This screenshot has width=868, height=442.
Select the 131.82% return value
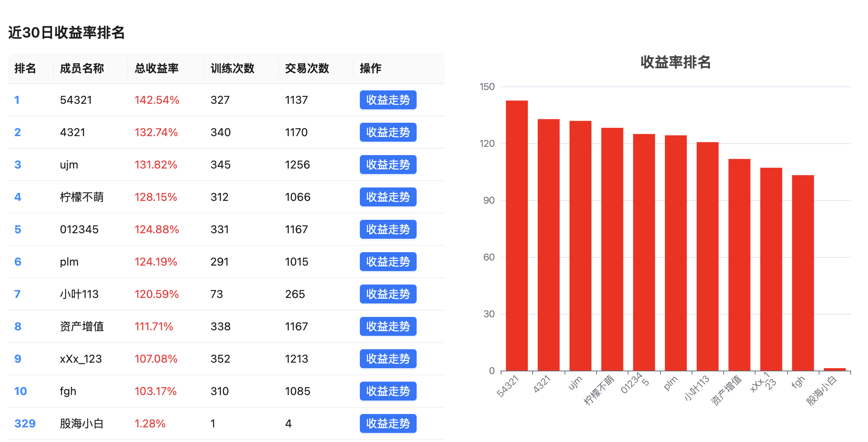pos(156,165)
